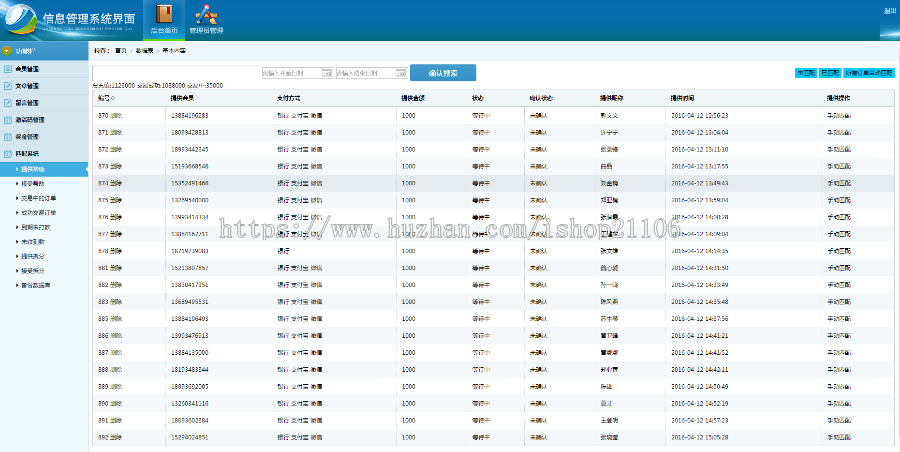Delete record 870 via its 删除 link
900x452 pixels.
click(x=116, y=115)
